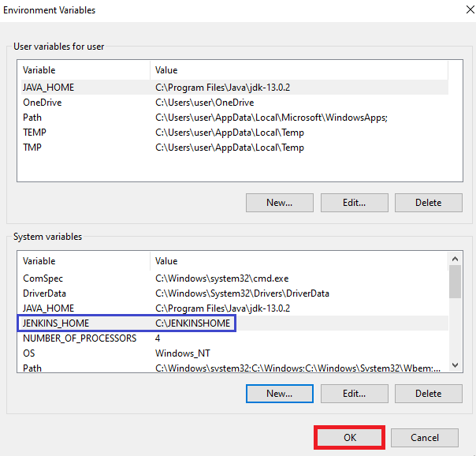Click Value column header in User variables
Image resolution: width=476 pixels, height=456 pixels.
click(299, 70)
